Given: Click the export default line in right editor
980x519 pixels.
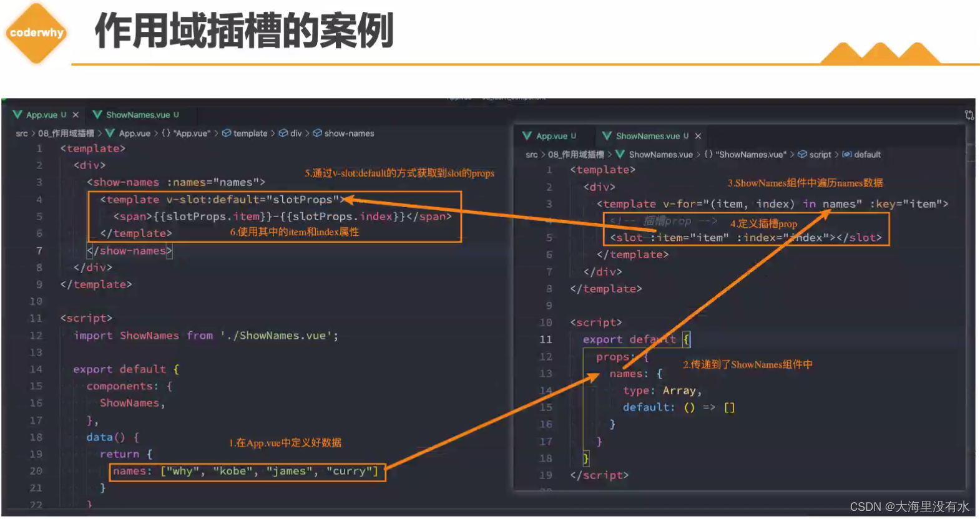Looking at the screenshot, I should [636, 339].
